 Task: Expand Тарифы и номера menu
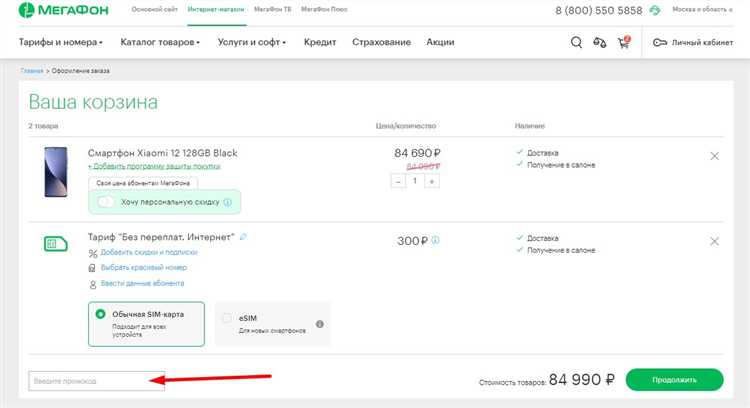(x=61, y=43)
